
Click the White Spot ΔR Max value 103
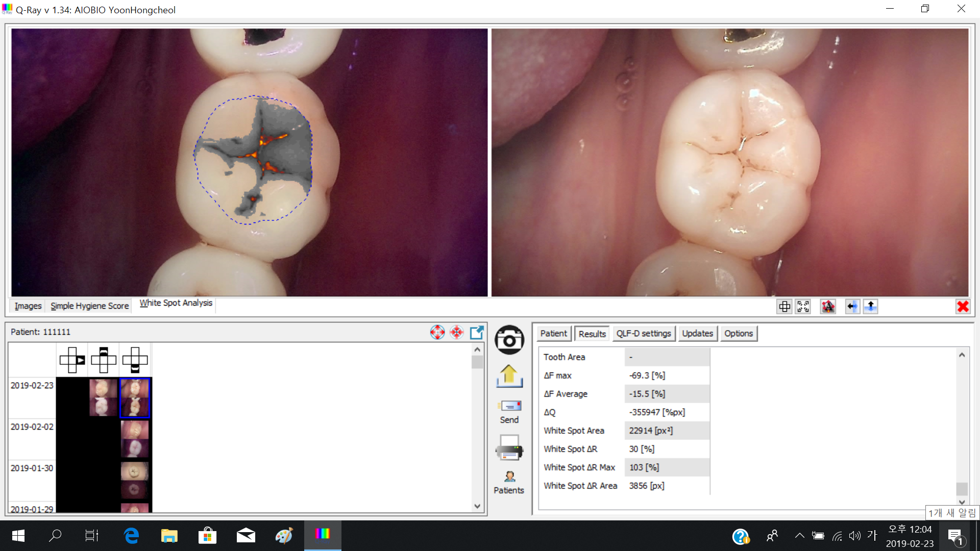pyautogui.click(x=644, y=467)
